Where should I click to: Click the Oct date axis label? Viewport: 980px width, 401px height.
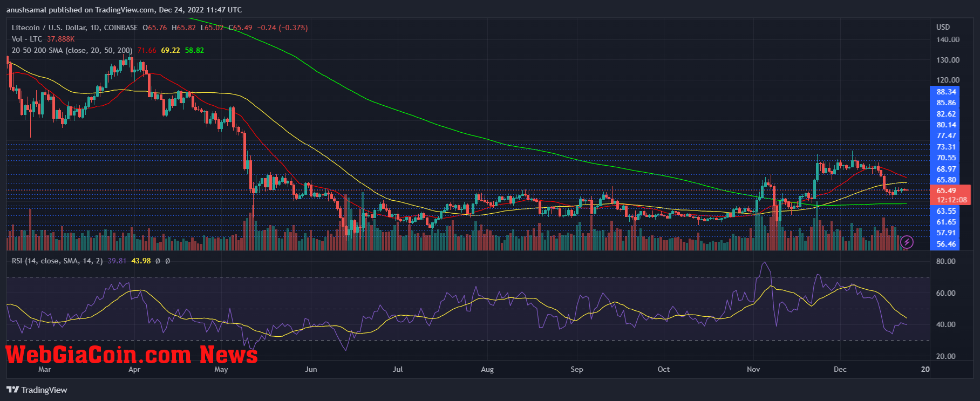(x=664, y=369)
